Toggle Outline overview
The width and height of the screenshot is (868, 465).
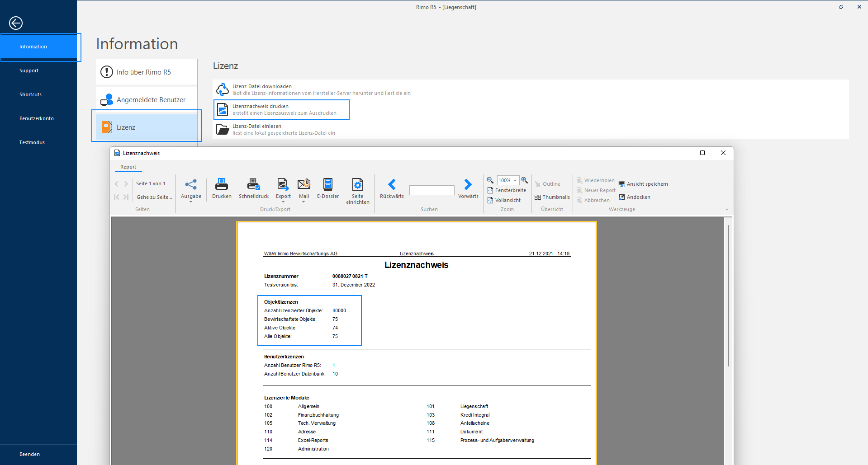tap(548, 184)
